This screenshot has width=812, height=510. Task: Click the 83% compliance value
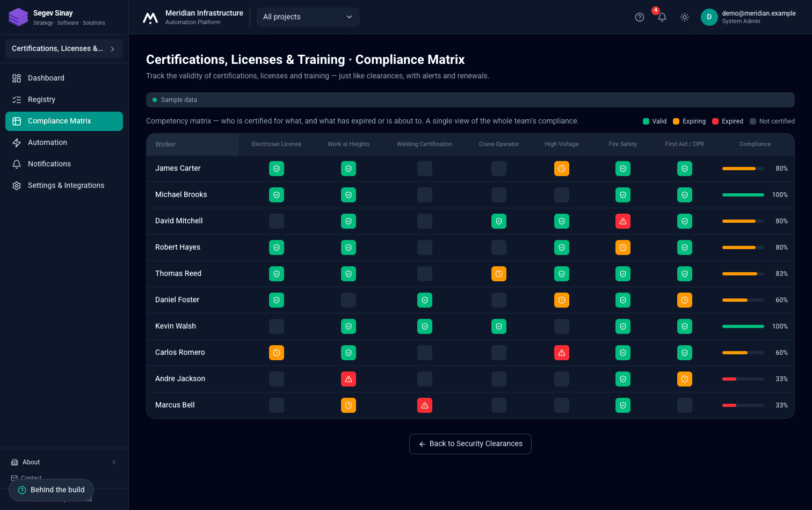pos(782,274)
